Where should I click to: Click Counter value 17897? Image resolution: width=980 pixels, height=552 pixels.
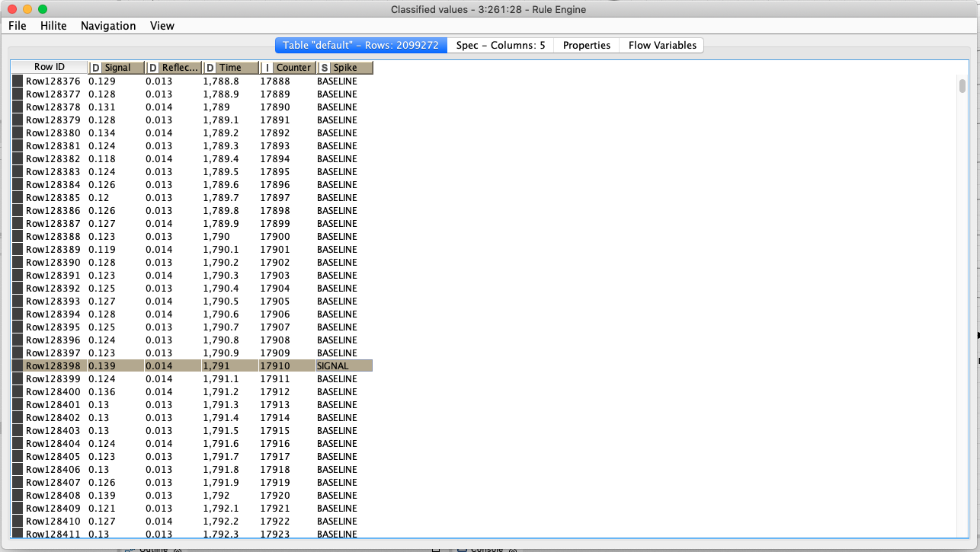(274, 197)
